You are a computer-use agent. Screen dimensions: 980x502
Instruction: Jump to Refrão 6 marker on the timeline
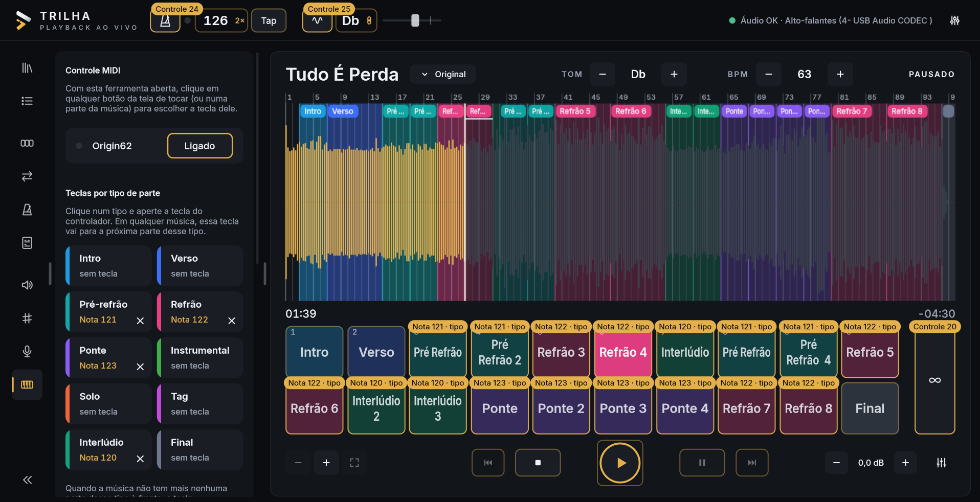631,111
